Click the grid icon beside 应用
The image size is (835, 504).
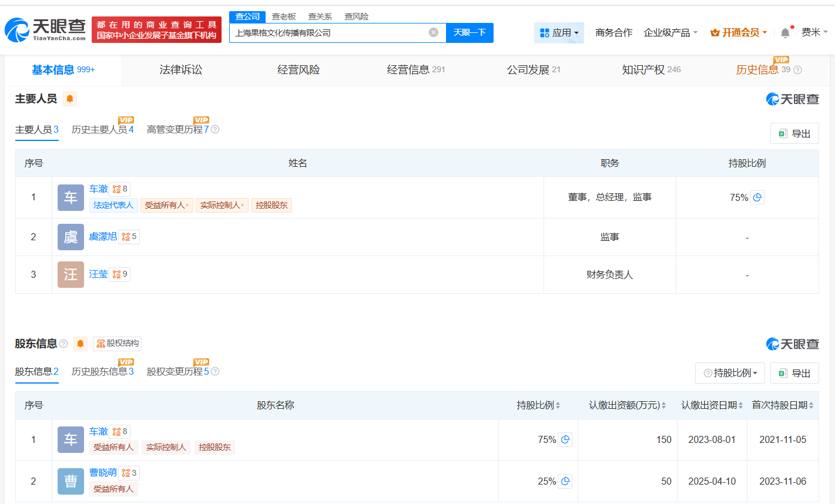544,32
